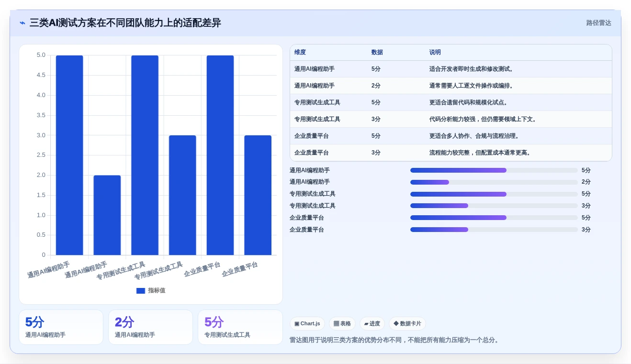Click the 数据 column header
This screenshot has height=364, width=631.
click(377, 53)
